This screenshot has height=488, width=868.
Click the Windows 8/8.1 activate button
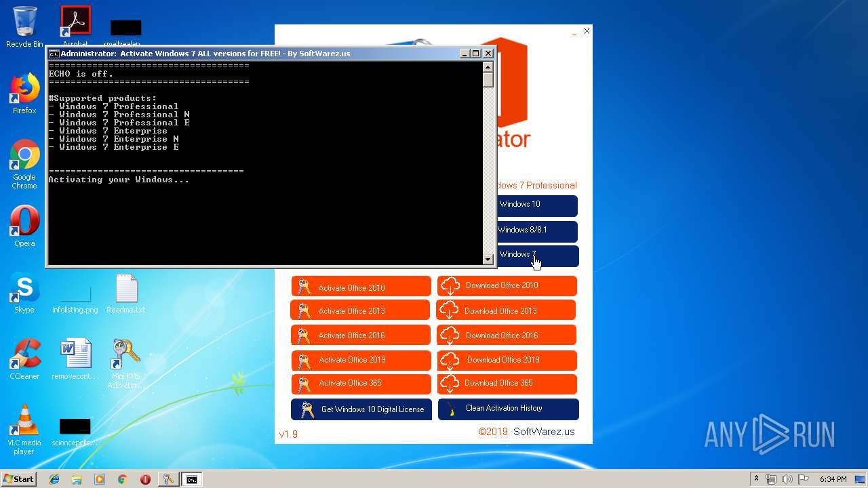(x=537, y=230)
